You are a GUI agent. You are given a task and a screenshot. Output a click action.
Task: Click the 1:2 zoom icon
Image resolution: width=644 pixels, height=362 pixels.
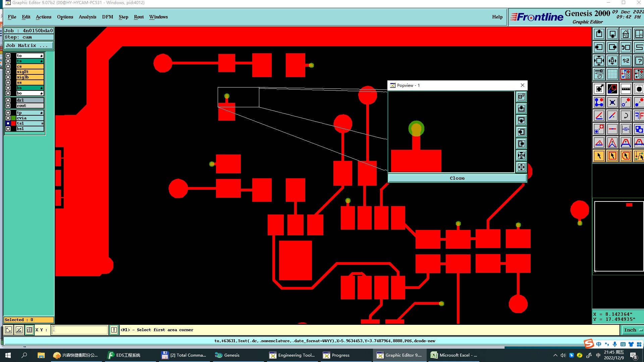(x=626, y=61)
